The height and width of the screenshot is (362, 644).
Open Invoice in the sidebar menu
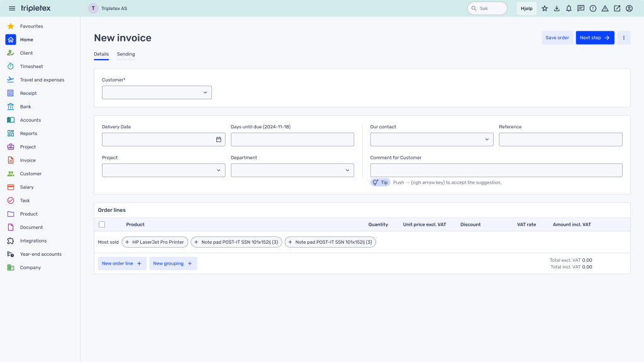coord(28,160)
